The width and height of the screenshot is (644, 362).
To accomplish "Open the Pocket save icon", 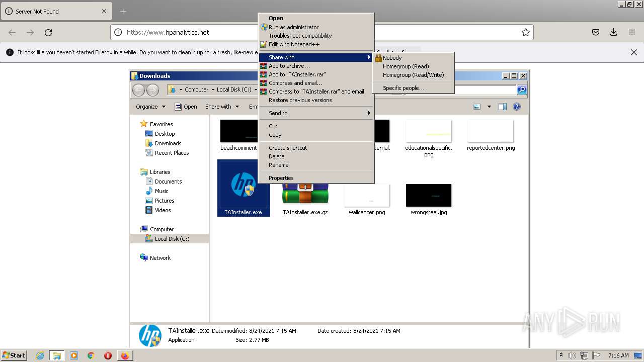I will click(x=596, y=32).
